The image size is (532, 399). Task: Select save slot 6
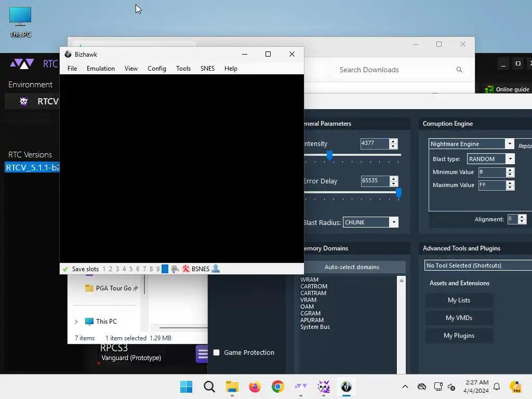138,269
